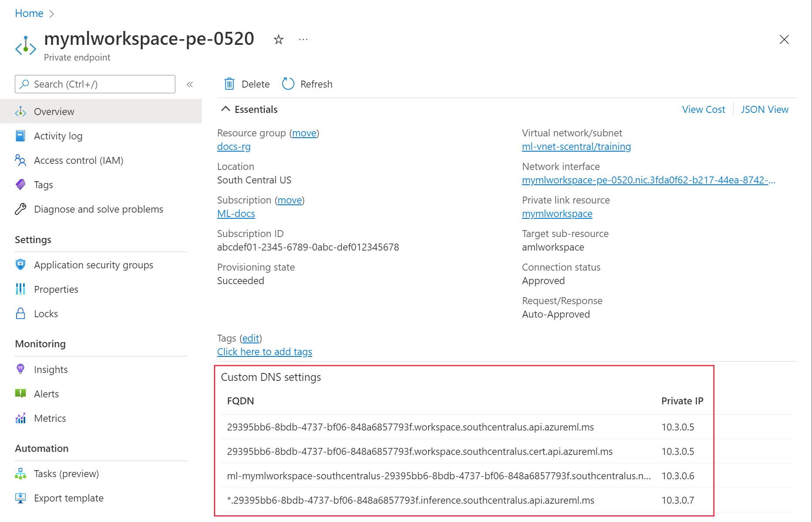This screenshot has height=522, width=812.
Task: Collapse the left sidebar menu
Action: click(x=190, y=85)
